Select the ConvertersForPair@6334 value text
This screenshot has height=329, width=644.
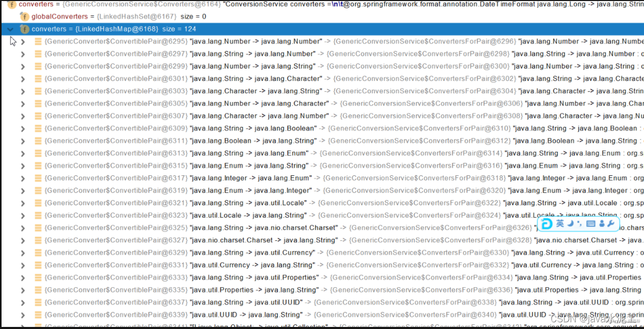coord(421,277)
